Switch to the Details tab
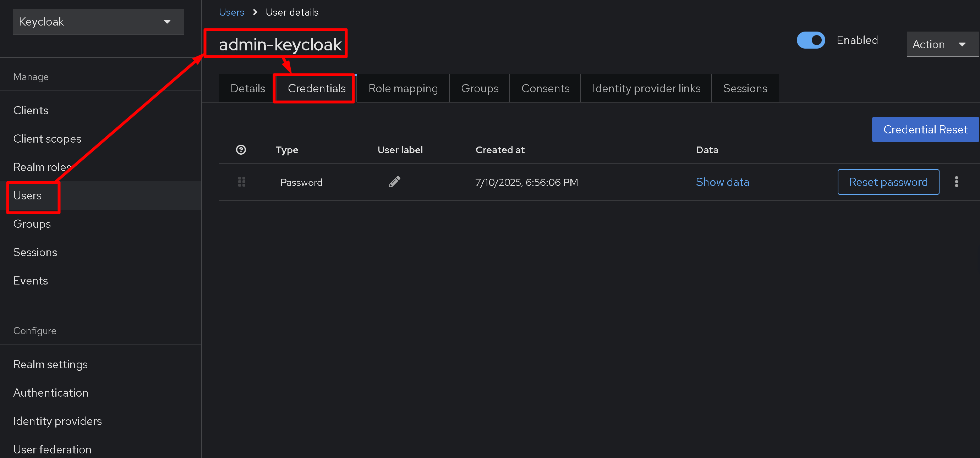The height and width of the screenshot is (458, 980). click(x=248, y=88)
